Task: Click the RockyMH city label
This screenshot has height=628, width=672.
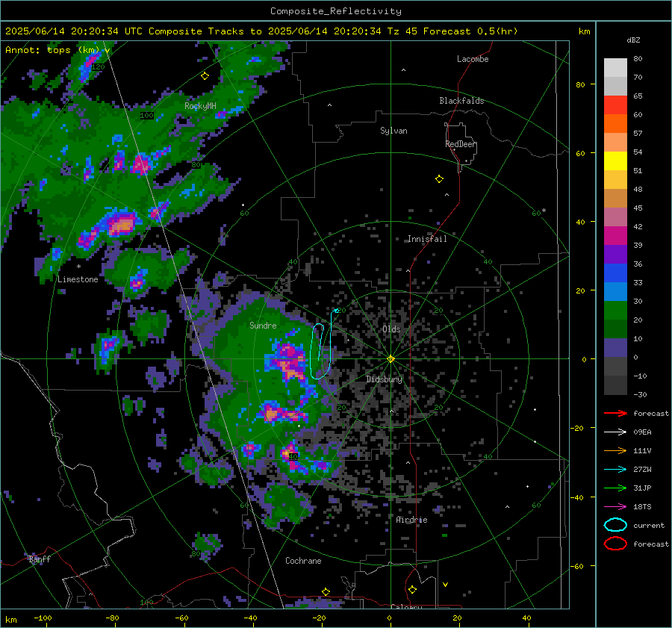Action: pyautogui.click(x=200, y=106)
